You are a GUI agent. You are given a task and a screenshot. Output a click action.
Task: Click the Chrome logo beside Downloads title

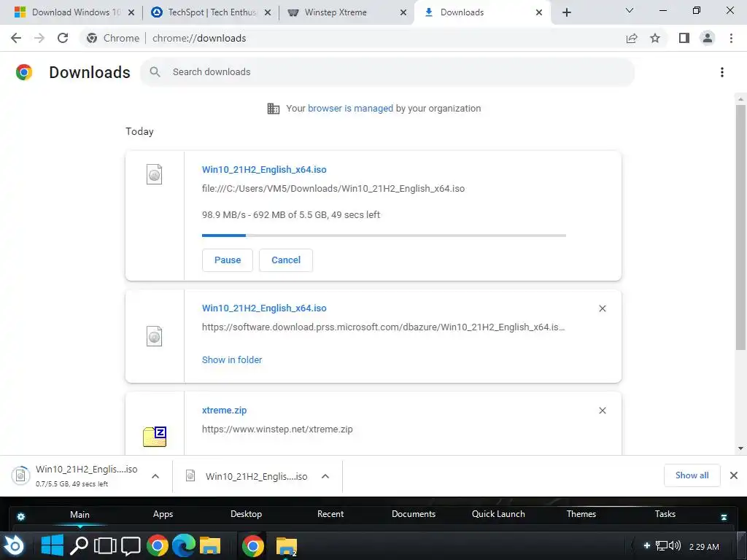[x=24, y=72]
